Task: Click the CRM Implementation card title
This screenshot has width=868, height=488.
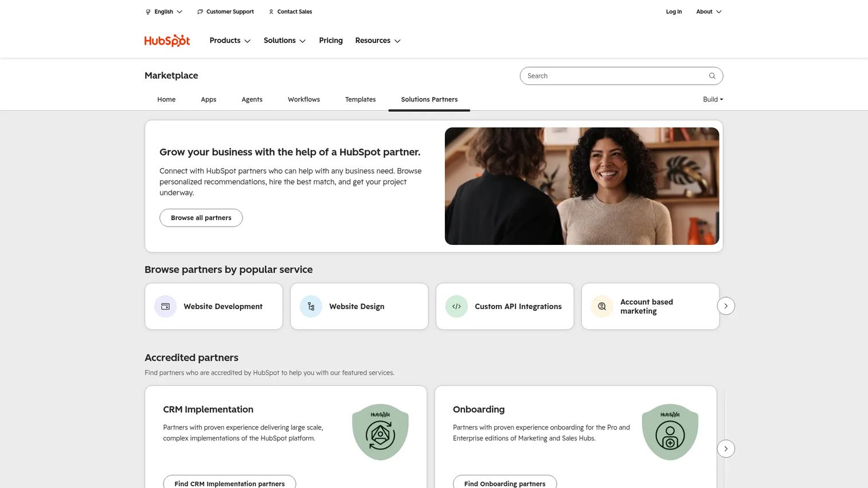Action: click(208, 409)
